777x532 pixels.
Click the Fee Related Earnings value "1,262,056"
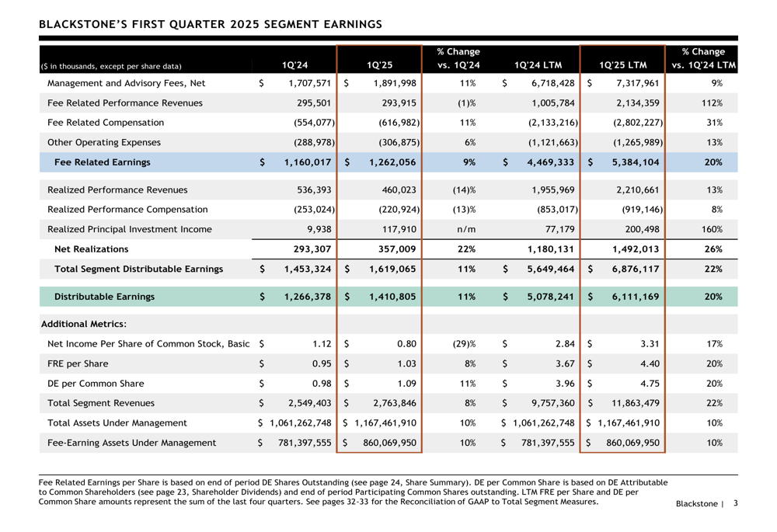tap(392, 162)
